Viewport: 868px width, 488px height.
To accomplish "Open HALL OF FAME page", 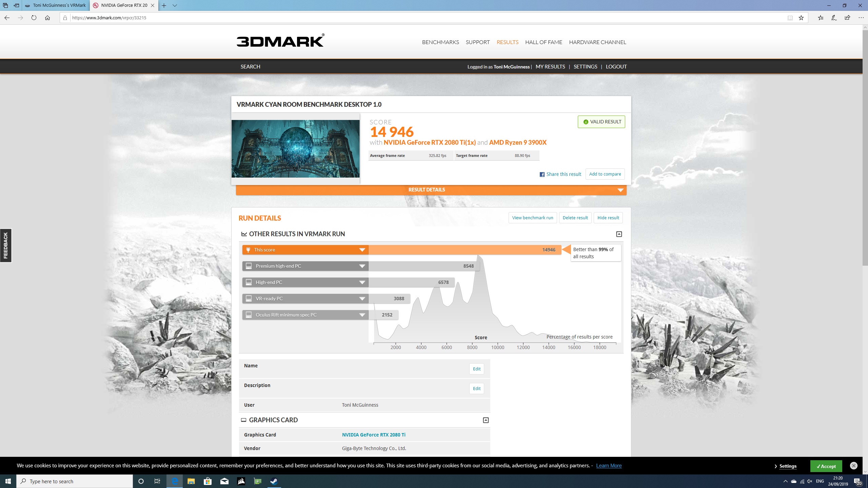I will tap(544, 42).
